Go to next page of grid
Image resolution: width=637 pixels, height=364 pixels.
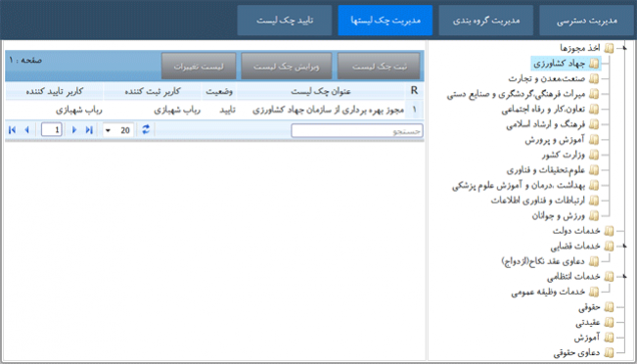pos(74,130)
